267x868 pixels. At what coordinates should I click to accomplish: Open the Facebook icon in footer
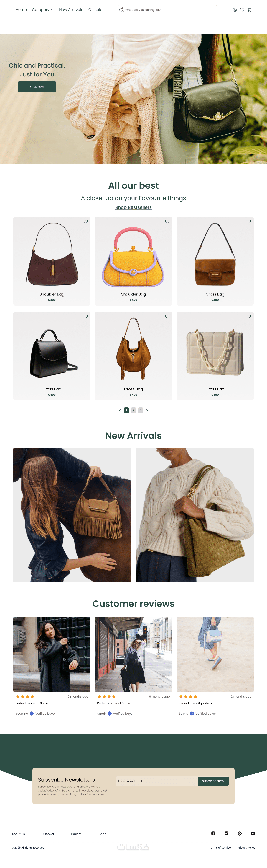(213, 833)
